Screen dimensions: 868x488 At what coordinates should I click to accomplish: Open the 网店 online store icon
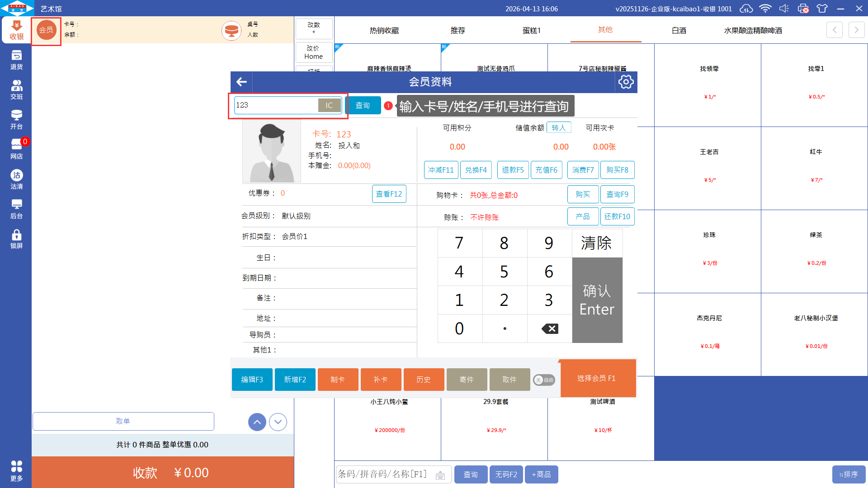click(16, 150)
